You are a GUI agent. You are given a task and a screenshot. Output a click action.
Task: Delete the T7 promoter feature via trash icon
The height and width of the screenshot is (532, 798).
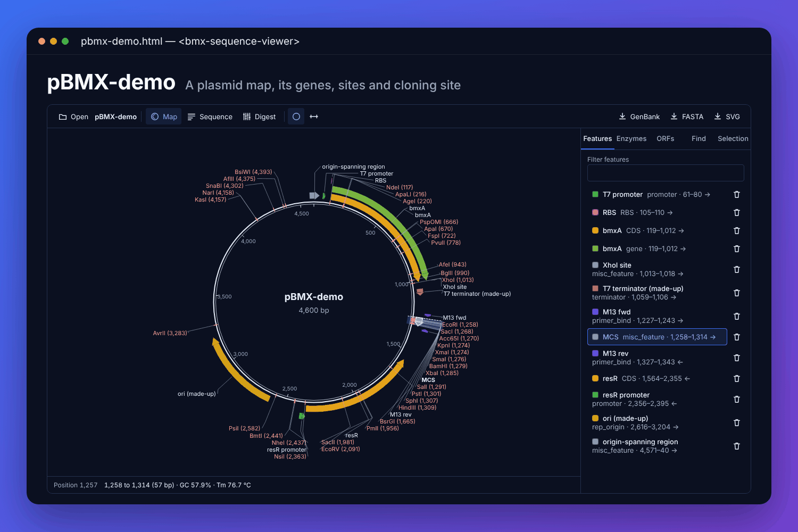(737, 195)
